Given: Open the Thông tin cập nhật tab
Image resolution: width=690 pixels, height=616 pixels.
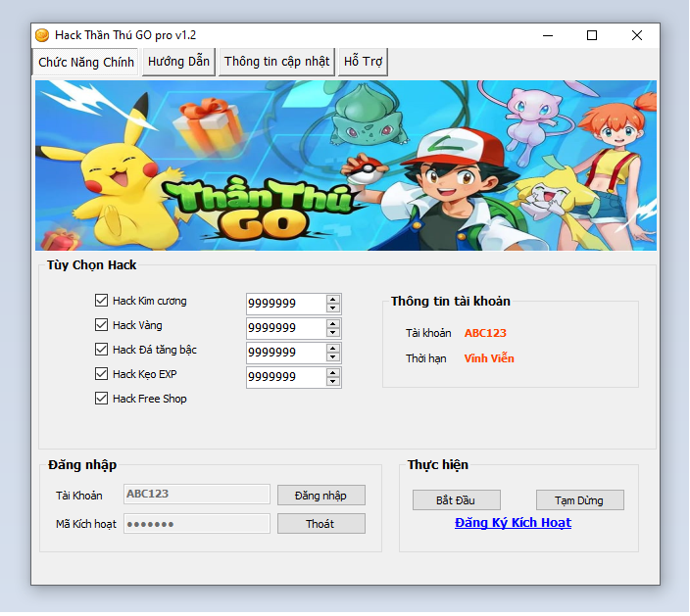Looking at the screenshot, I should click(276, 62).
